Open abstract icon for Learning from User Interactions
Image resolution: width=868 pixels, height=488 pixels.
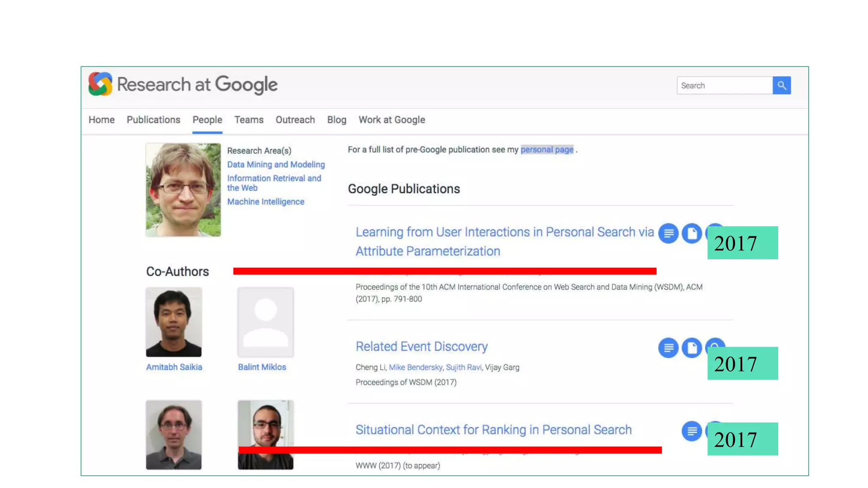click(x=668, y=233)
